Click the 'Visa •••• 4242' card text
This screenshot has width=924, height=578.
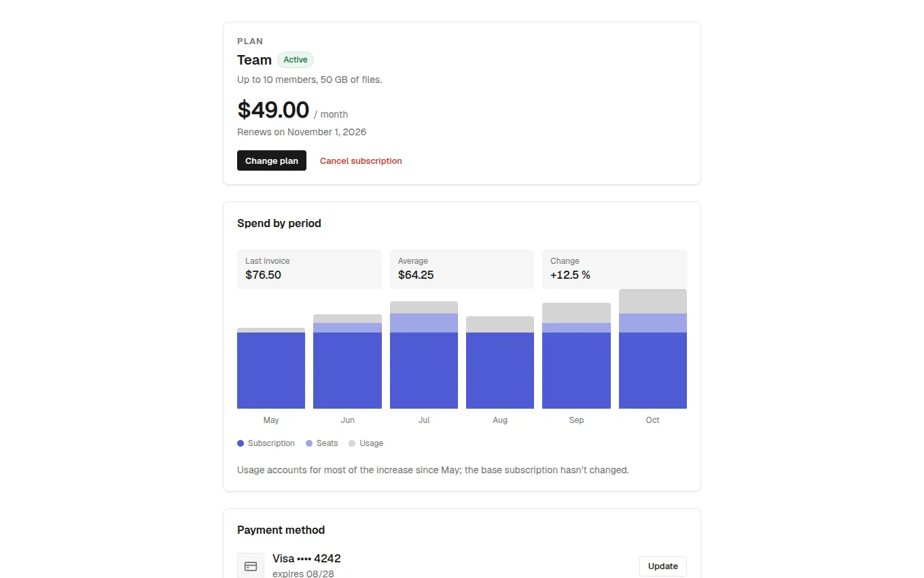(306, 558)
